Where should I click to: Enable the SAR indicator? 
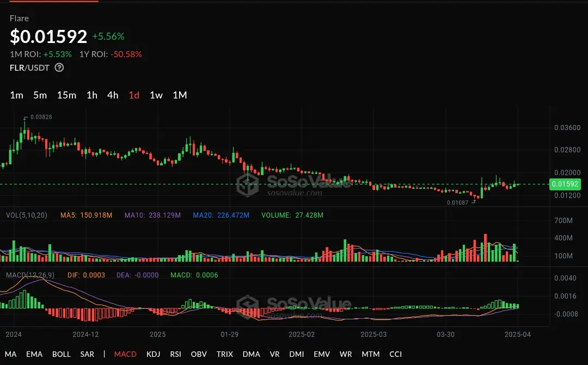[x=87, y=354]
